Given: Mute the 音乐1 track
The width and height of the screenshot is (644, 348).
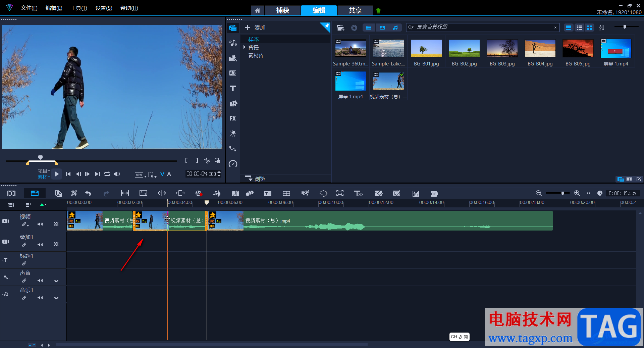Looking at the screenshot, I should point(40,298).
